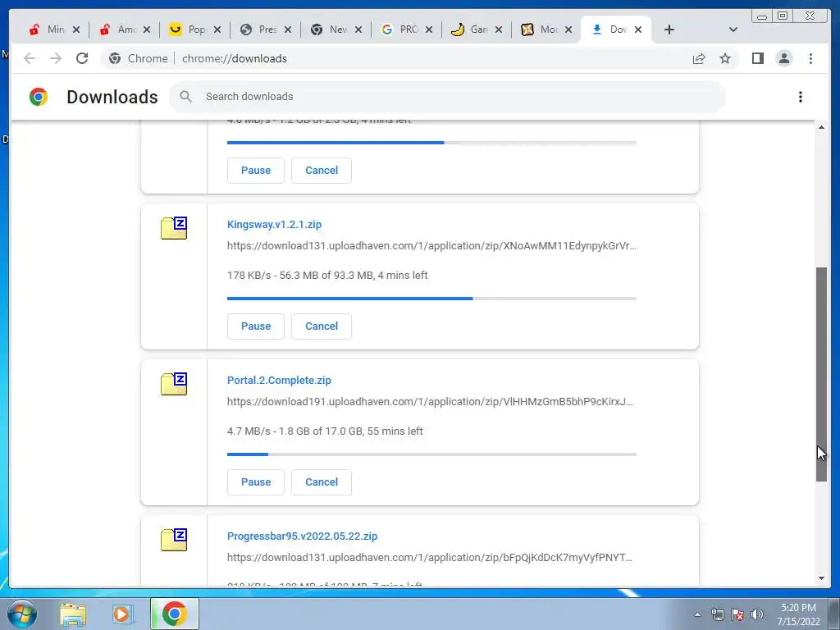
Task: Open the Portal.2.Complete.zip file link
Action: pyautogui.click(x=279, y=381)
